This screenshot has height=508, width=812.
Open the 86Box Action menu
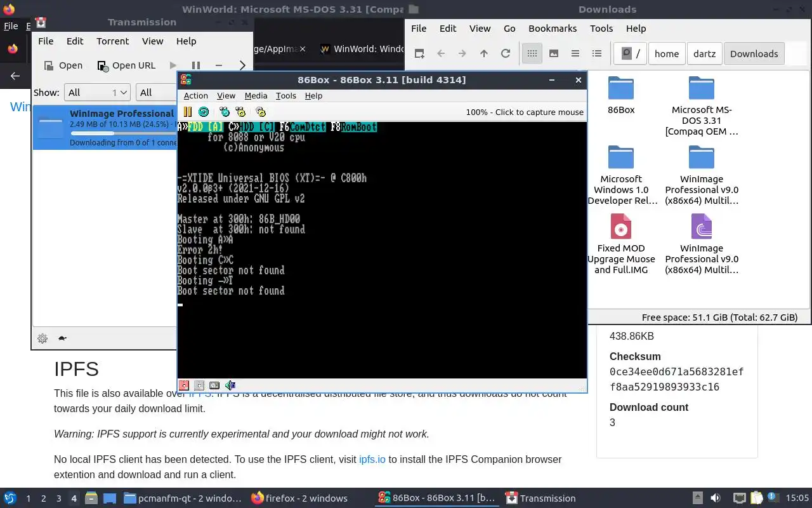click(196, 95)
